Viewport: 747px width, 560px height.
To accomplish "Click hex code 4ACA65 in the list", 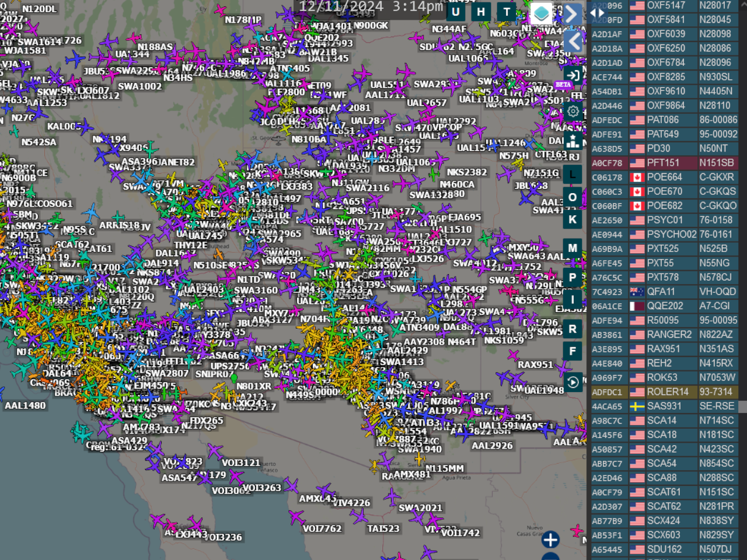I will [x=607, y=407].
